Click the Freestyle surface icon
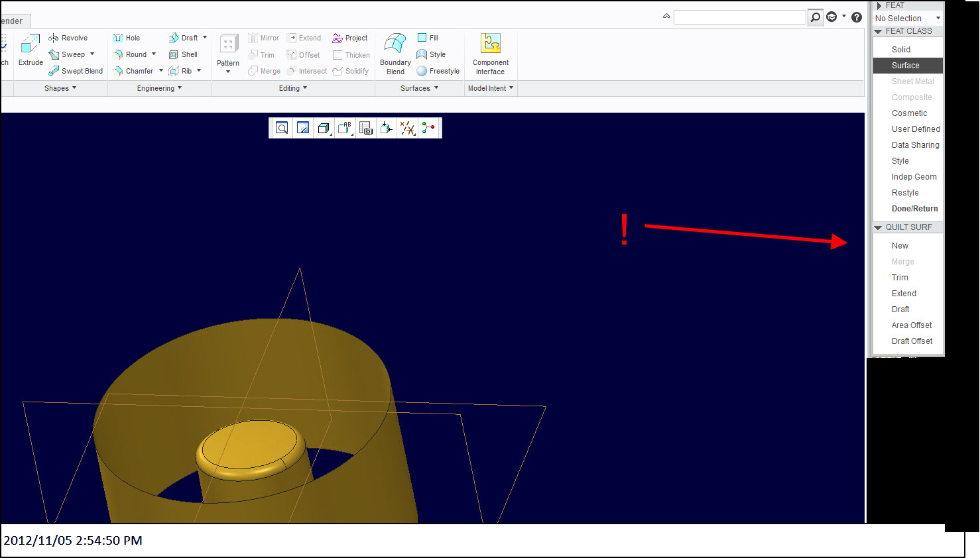This screenshot has width=980, height=558. click(438, 71)
